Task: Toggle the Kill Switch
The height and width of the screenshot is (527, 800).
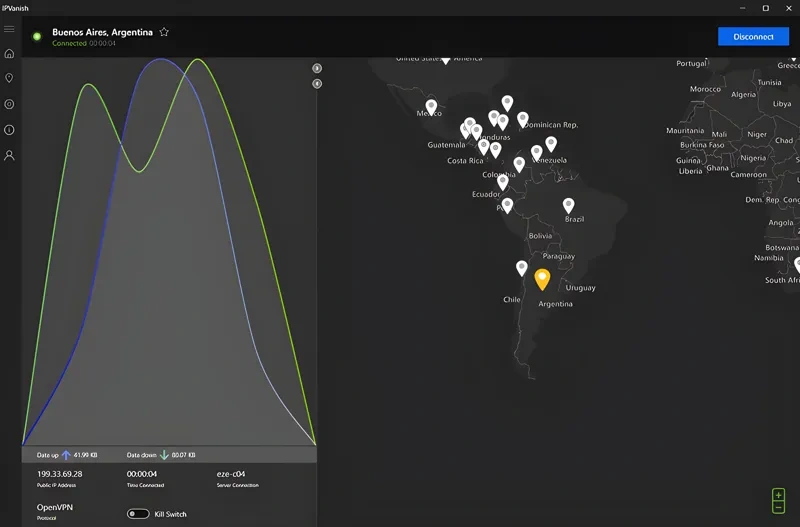Action: (139, 514)
